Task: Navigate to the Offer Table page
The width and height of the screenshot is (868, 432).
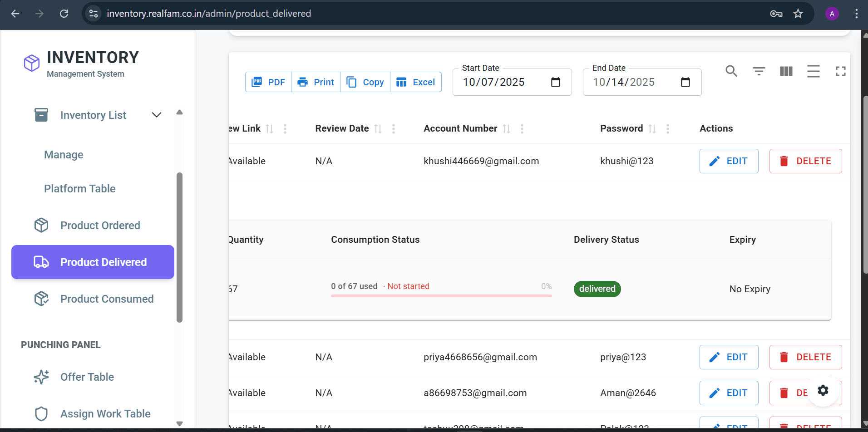Action: point(88,377)
